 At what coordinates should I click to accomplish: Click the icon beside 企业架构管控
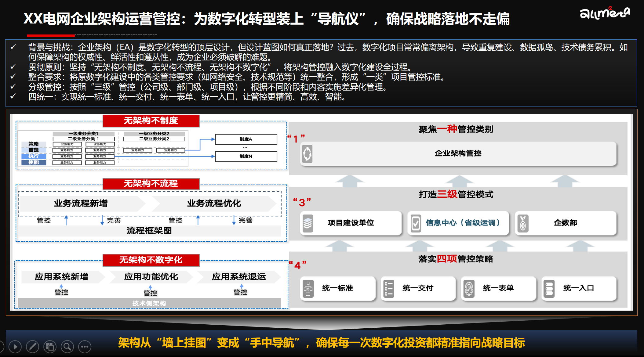click(x=307, y=154)
